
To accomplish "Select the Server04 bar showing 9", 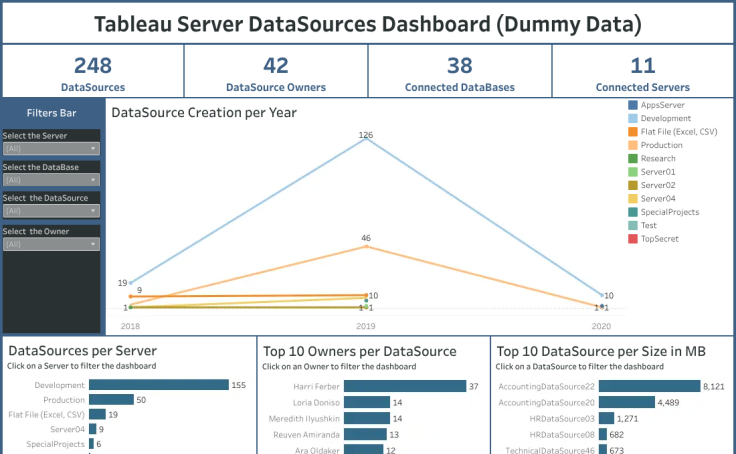I will pyautogui.click(x=92, y=429).
